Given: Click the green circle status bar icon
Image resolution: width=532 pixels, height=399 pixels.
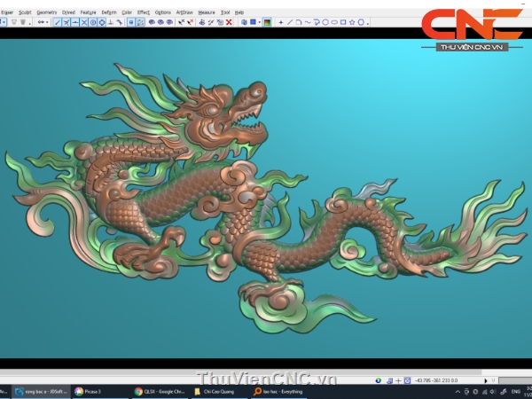Looking at the screenshot, I should (379, 380).
